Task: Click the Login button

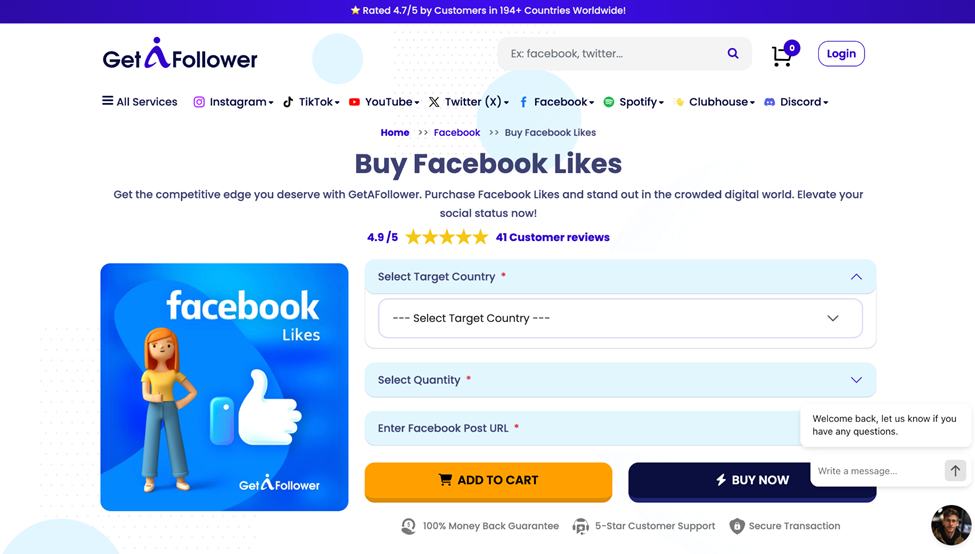Action: [x=841, y=53]
